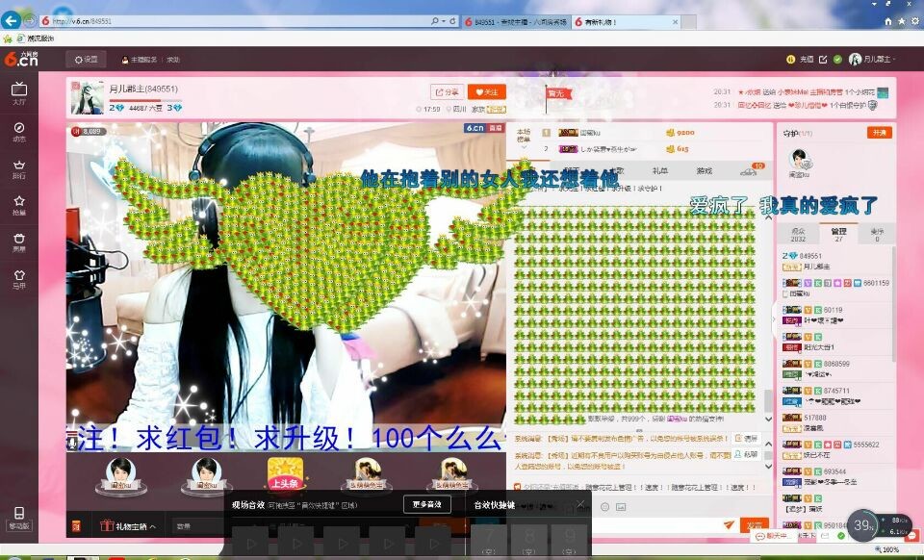
Task: Click the 私聊 private chat toggle
Action: (746, 454)
